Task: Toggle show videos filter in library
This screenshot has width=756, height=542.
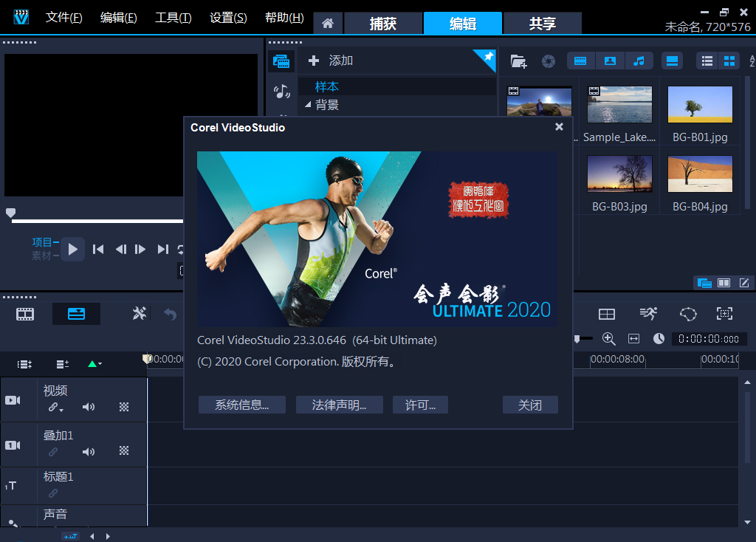Action: pyautogui.click(x=580, y=61)
